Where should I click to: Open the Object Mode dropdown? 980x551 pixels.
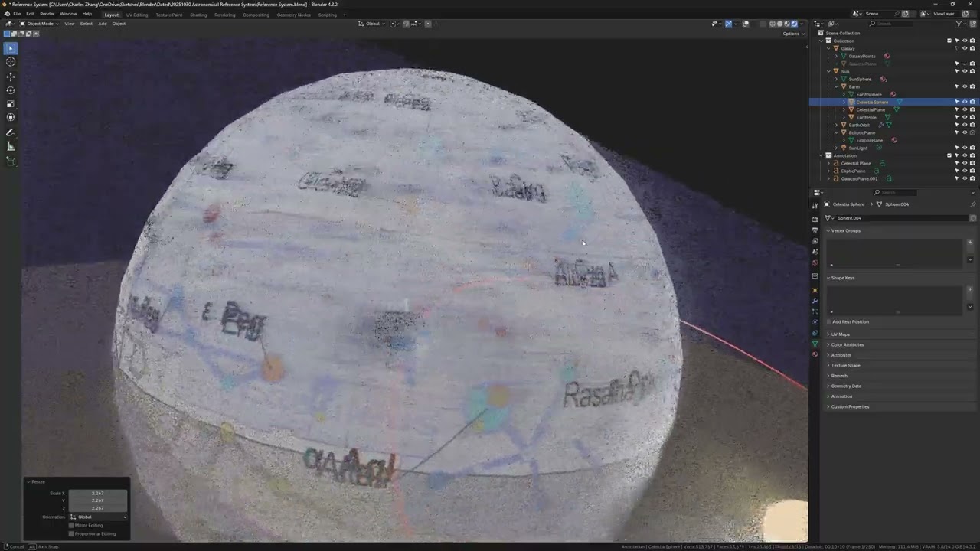tap(38, 24)
